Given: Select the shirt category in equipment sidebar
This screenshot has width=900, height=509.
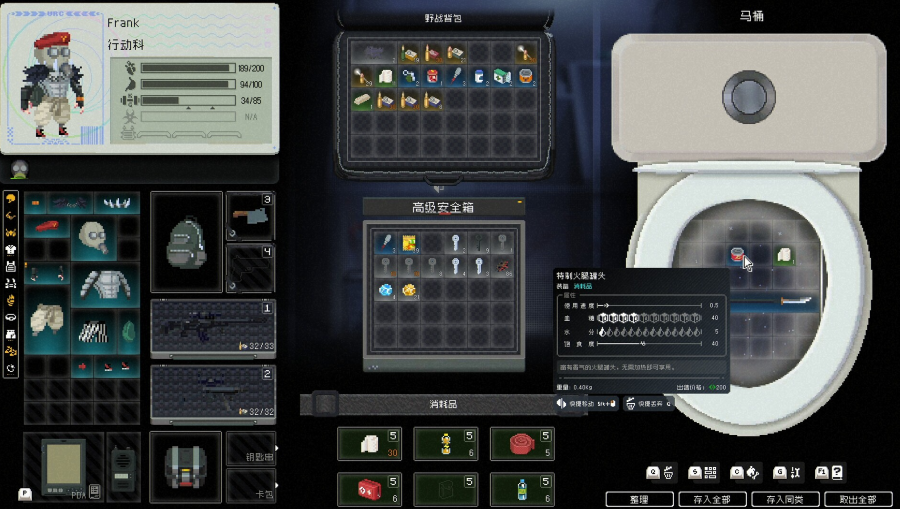Looking at the screenshot, I should [10, 250].
